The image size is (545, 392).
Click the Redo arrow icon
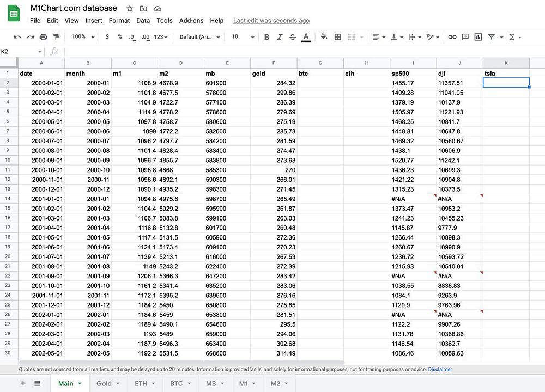31,37
